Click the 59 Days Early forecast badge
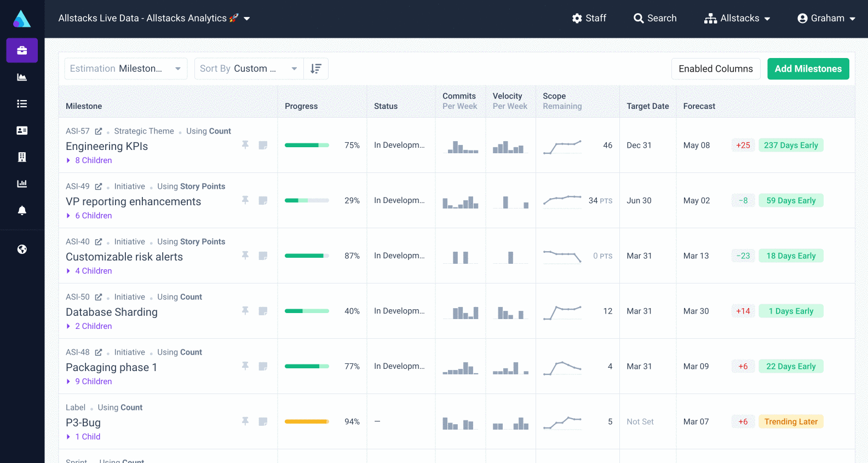Viewport: 868px width, 463px height. click(x=791, y=200)
